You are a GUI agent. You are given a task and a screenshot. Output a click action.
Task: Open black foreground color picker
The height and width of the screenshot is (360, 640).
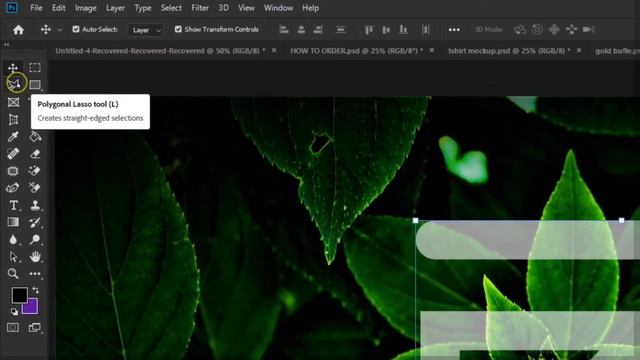click(19, 295)
